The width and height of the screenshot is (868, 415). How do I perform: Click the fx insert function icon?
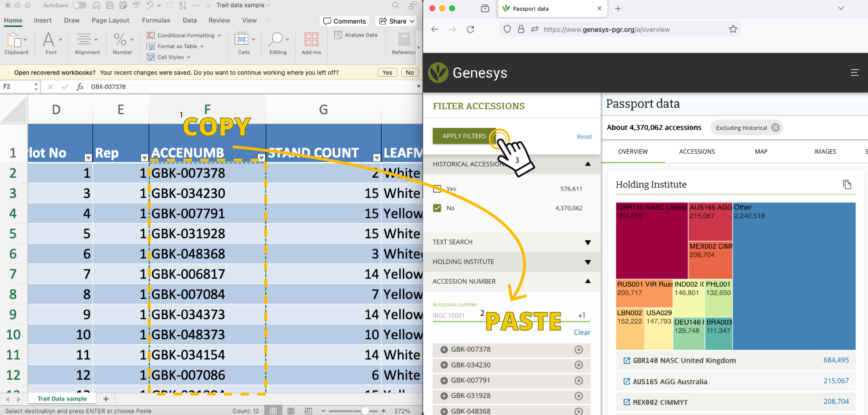click(x=80, y=86)
